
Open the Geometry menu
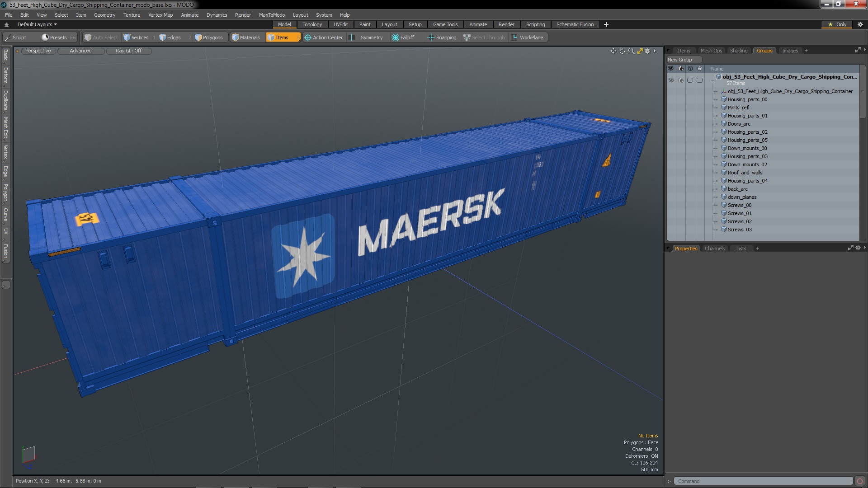(x=104, y=15)
